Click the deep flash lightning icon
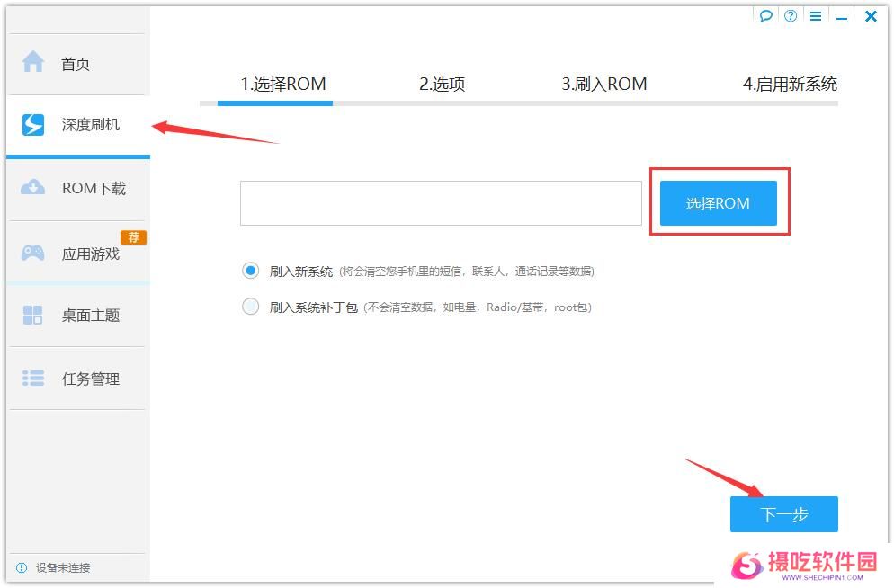The width and height of the screenshot is (894, 588). click(33, 125)
